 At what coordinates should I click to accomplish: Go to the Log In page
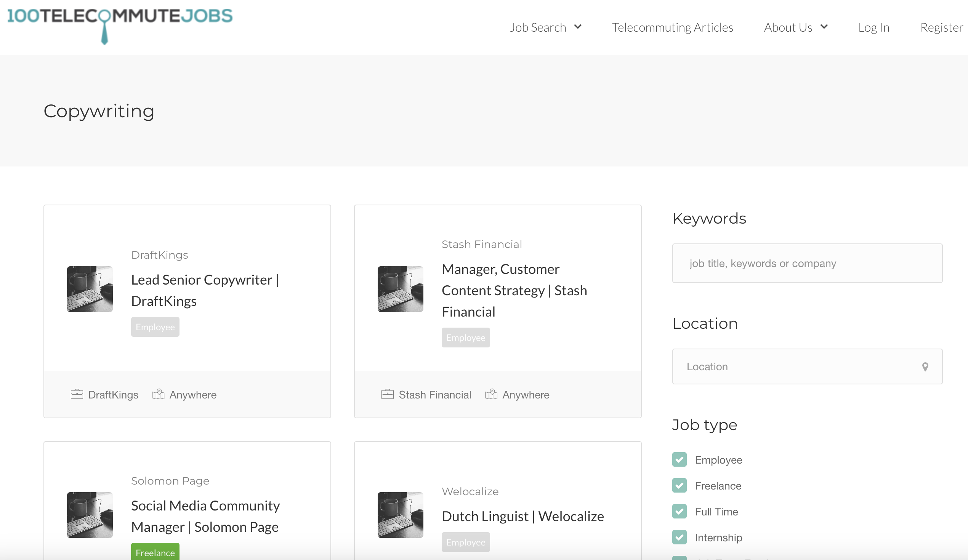pyautogui.click(x=873, y=27)
